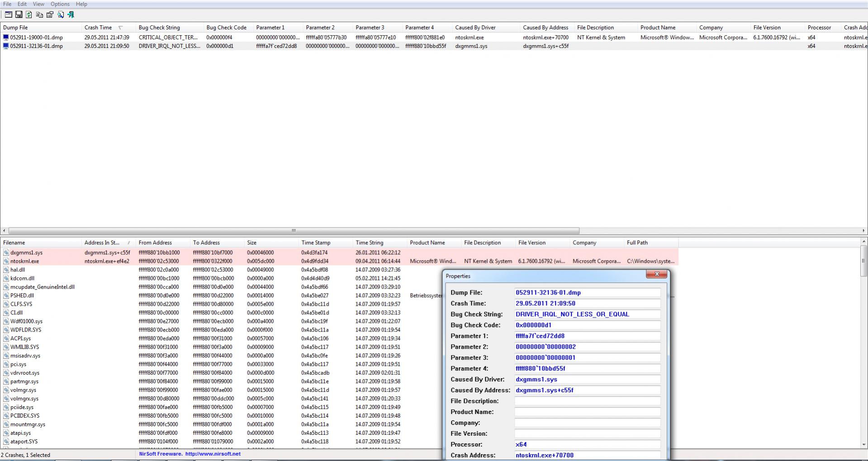Click the file icon beside WDFLDR.SYS

click(6, 330)
